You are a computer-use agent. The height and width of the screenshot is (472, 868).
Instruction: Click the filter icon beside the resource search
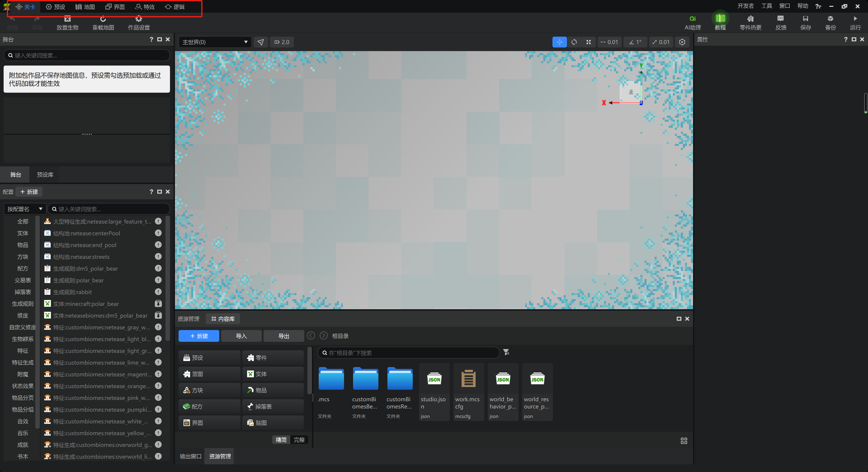pos(506,352)
